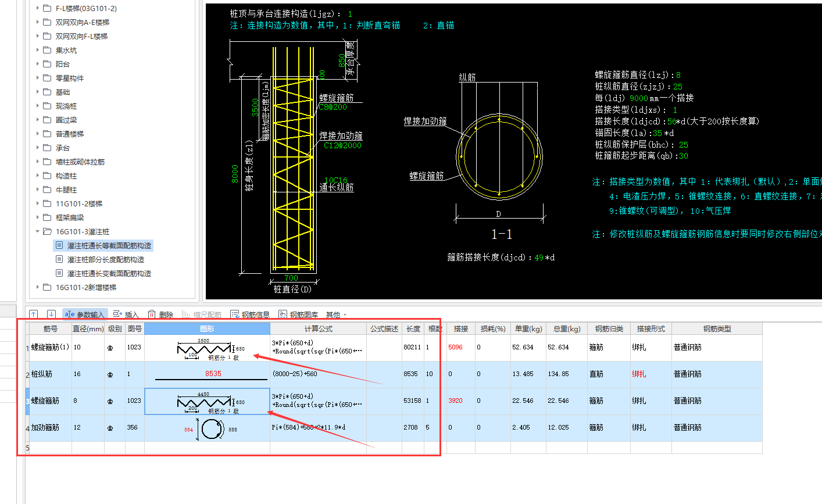Image resolution: width=822 pixels, height=504 pixels.
Task: Click the stirrup lap length 49 value
Action: click(538, 258)
